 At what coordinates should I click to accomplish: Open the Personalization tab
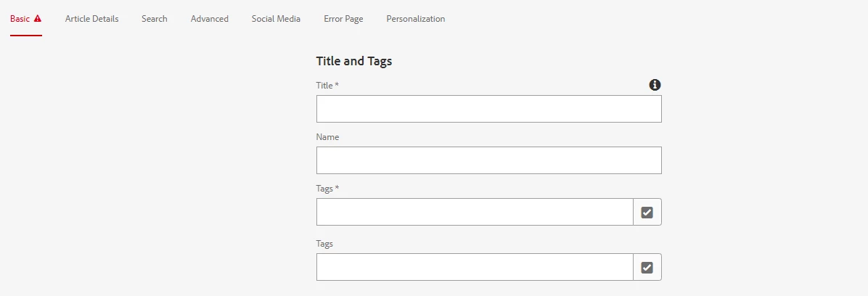pyautogui.click(x=416, y=19)
